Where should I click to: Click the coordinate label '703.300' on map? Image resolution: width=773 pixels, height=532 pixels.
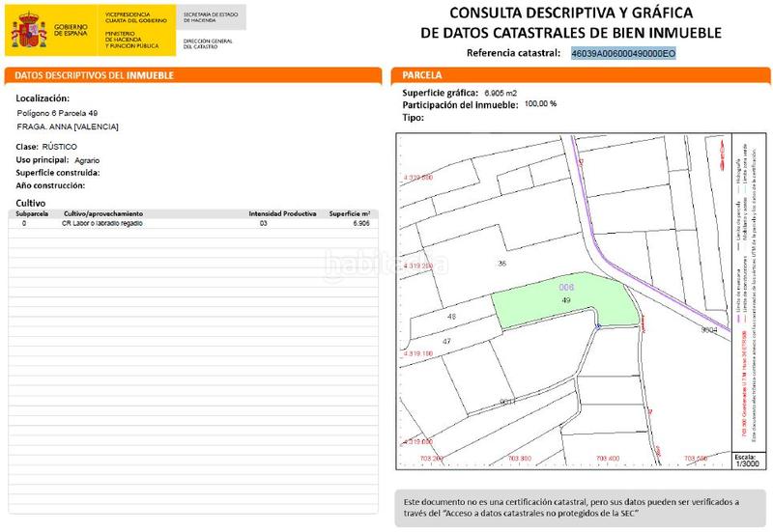(520, 459)
